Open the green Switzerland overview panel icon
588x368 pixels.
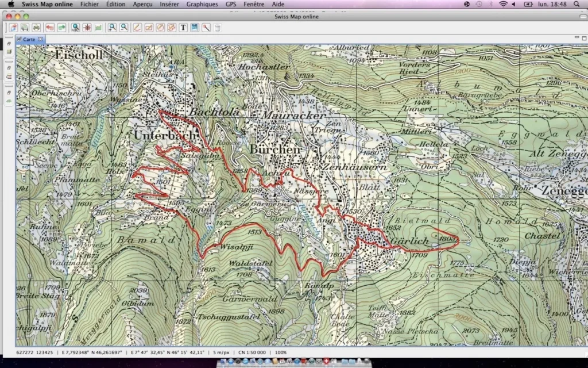tap(9, 101)
